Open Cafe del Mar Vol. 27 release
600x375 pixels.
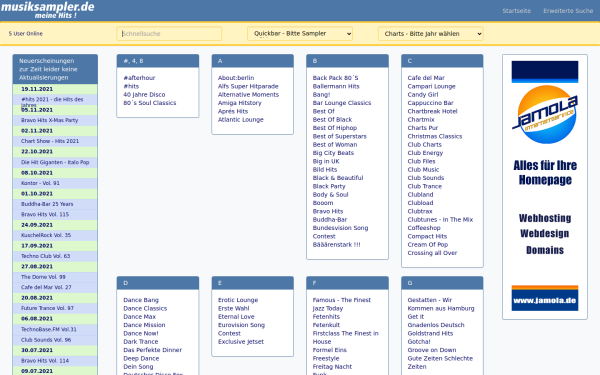pos(46,287)
